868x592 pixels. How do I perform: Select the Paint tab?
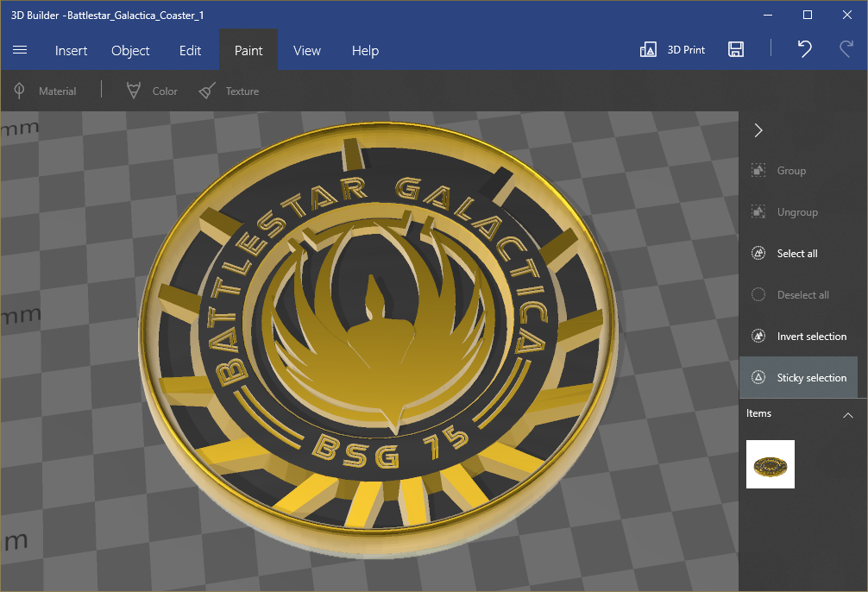(x=248, y=50)
